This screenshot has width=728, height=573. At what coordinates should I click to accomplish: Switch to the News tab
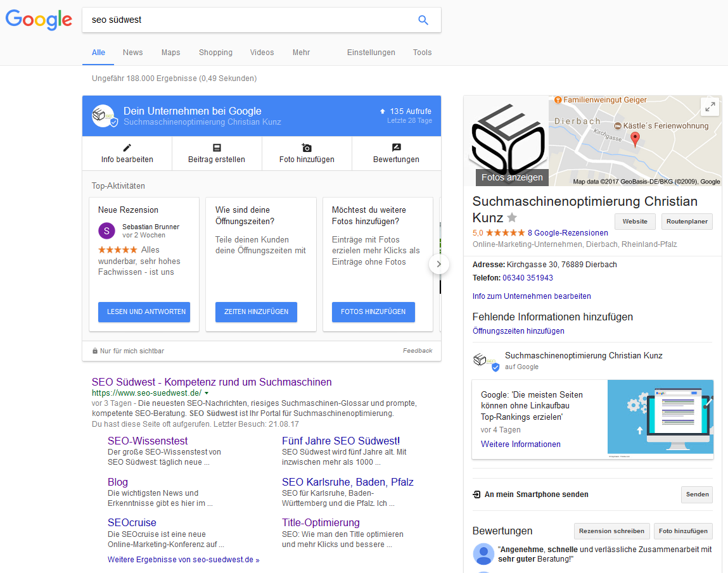132,53
